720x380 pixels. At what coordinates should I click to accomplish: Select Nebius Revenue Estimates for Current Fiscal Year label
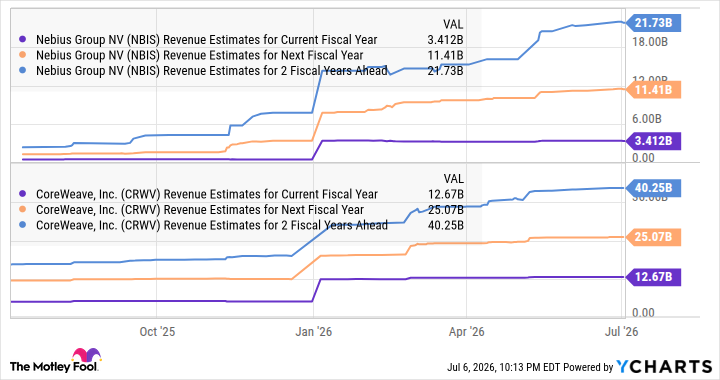207,40
